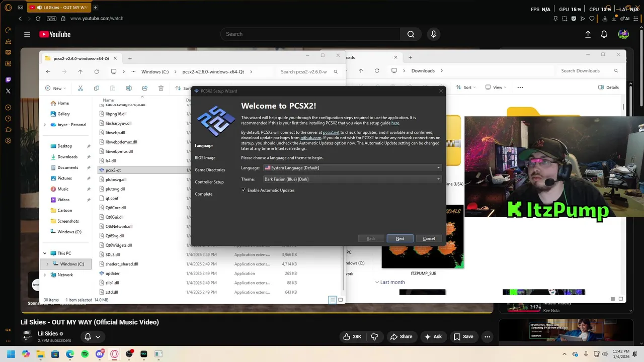Go to the YouTube home logo
Viewport: 644px width, 362px height.
[55, 34]
